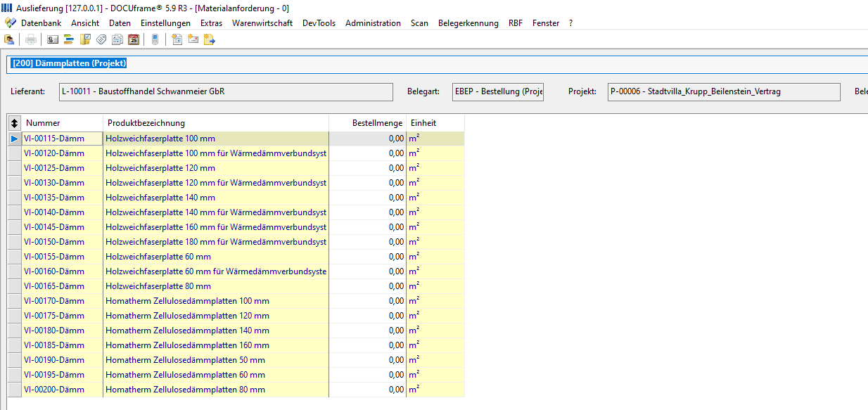
Task: Select product 'Holzweichfaserplatte 100 mm'
Action: click(216, 139)
